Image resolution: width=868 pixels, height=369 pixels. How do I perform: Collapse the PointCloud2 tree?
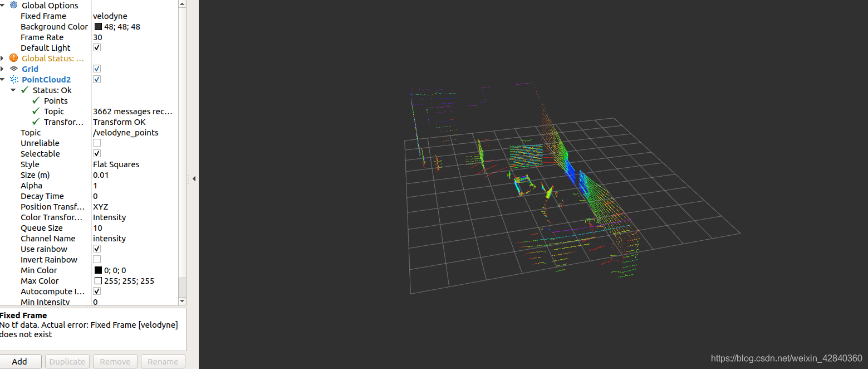point(3,79)
